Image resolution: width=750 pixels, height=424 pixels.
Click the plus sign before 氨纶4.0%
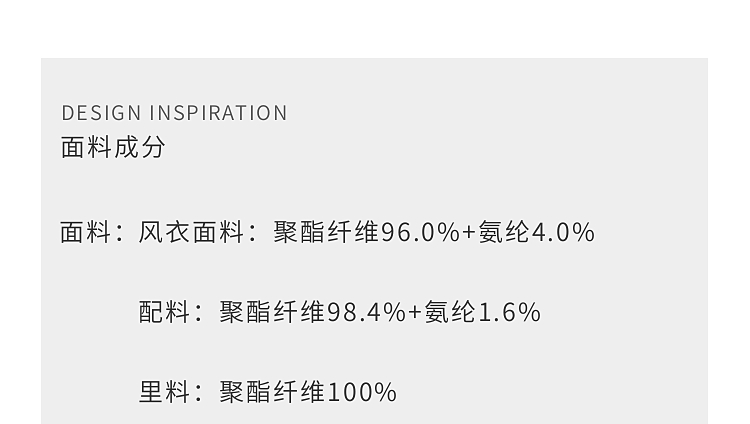click(469, 233)
